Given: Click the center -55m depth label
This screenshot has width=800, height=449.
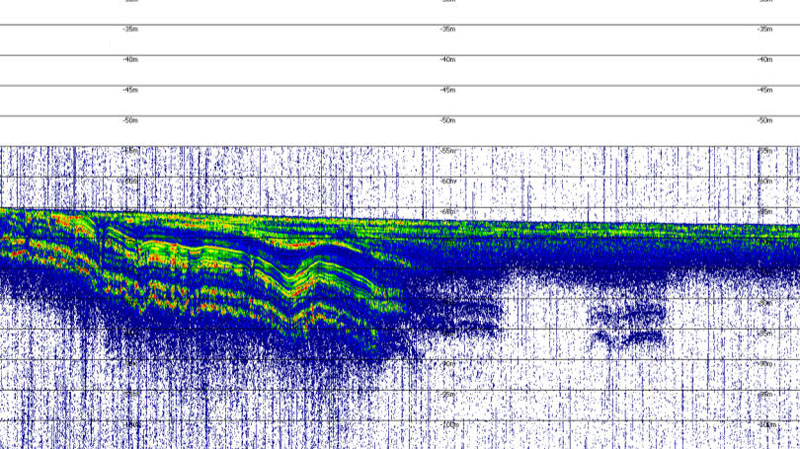Looking at the screenshot, I should pyautogui.click(x=448, y=150).
